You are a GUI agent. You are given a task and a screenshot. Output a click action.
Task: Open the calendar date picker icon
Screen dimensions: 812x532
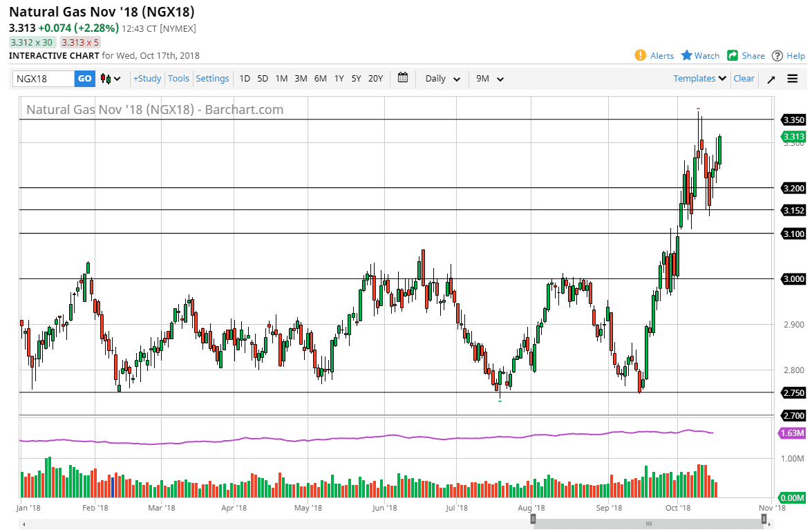403,78
